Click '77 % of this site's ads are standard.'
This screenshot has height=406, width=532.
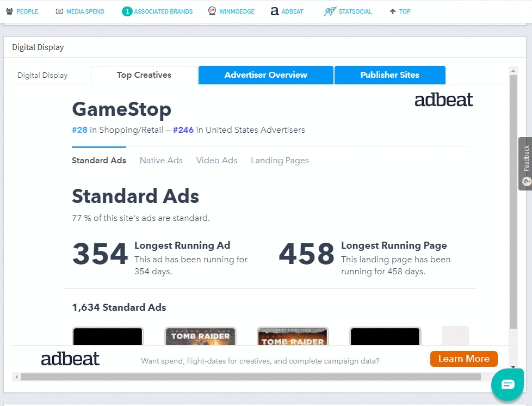tap(141, 218)
